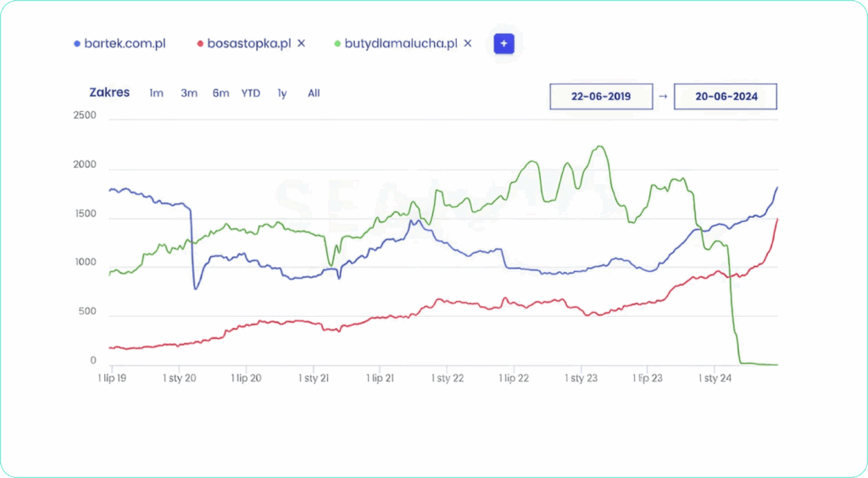Click the red dot beside bosastopka.pl
The width and height of the screenshot is (868, 478).
[x=200, y=43]
